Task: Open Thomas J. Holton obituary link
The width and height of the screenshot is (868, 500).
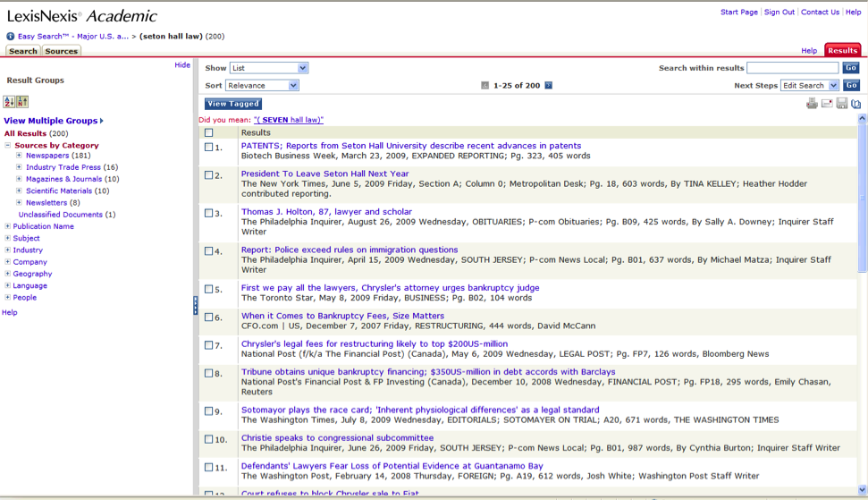Action: [x=326, y=211]
